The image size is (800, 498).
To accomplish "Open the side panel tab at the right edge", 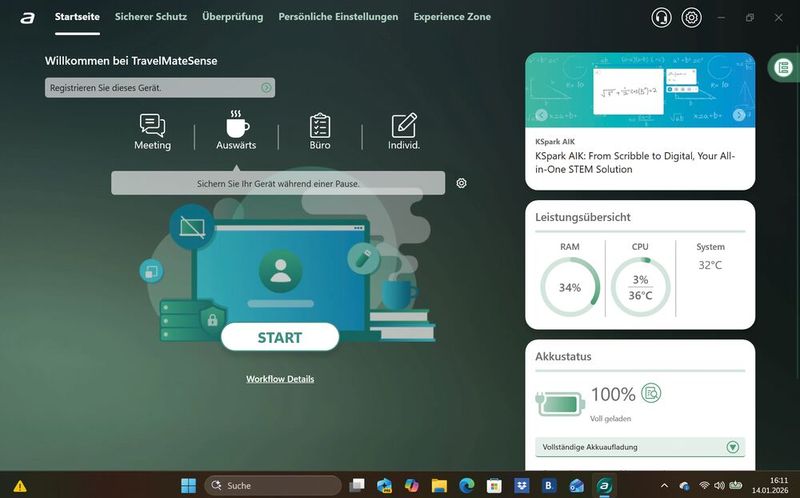I will [x=783, y=67].
